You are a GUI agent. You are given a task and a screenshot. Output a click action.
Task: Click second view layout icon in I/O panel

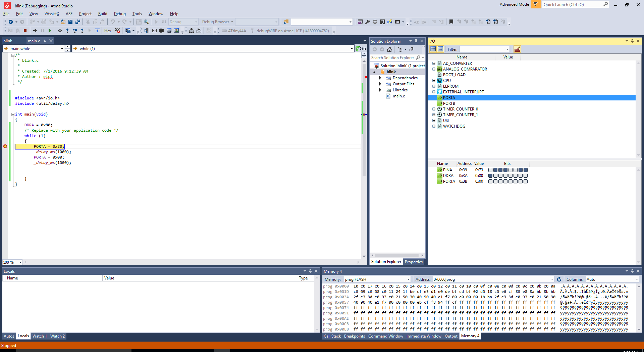[440, 49]
